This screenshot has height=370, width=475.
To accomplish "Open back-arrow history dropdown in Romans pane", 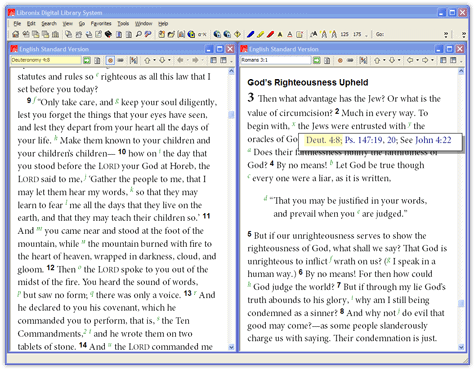I will tap(417, 60).
